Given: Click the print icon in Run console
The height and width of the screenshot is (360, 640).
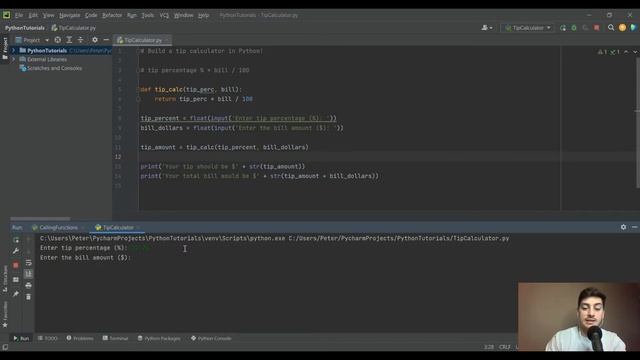Looking at the screenshot, I should pyautogui.click(x=28, y=285).
